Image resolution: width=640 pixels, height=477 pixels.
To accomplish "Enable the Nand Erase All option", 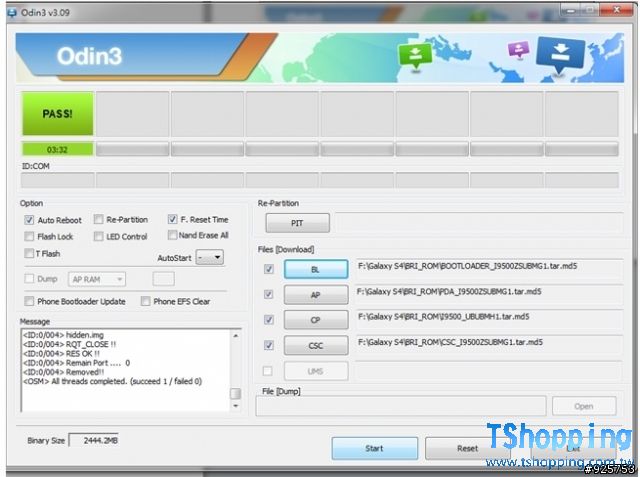I will (x=172, y=235).
